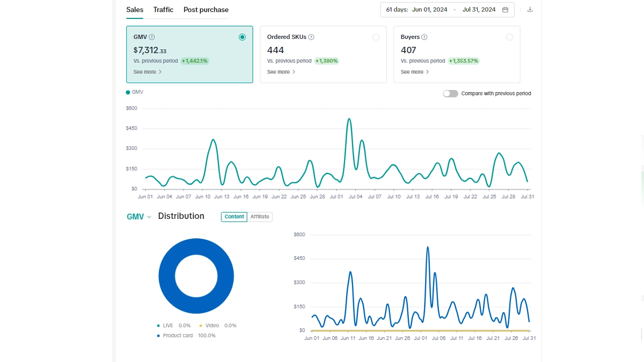Click the Ordered SKUs info icon

311,37
